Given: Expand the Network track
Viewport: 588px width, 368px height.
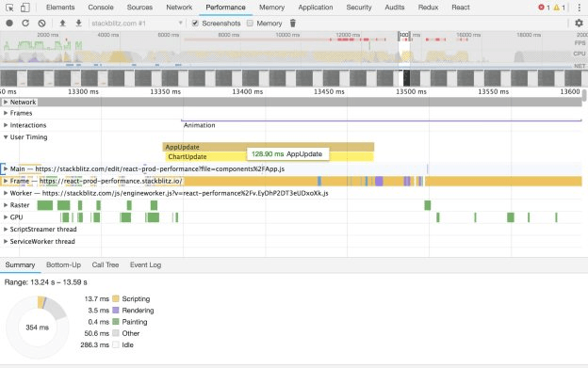Looking at the screenshot, I should (x=6, y=102).
